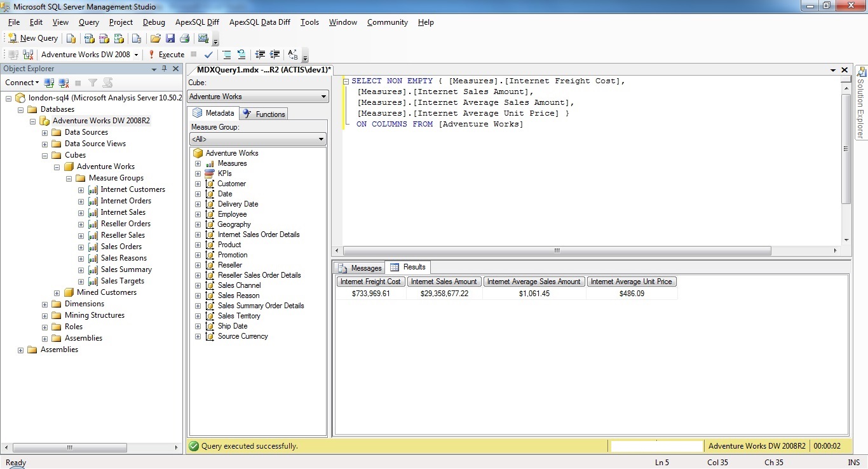Image resolution: width=868 pixels, height=469 pixels.
Task: Expand the Data Sources folder node
Action: tap(45, 133)
